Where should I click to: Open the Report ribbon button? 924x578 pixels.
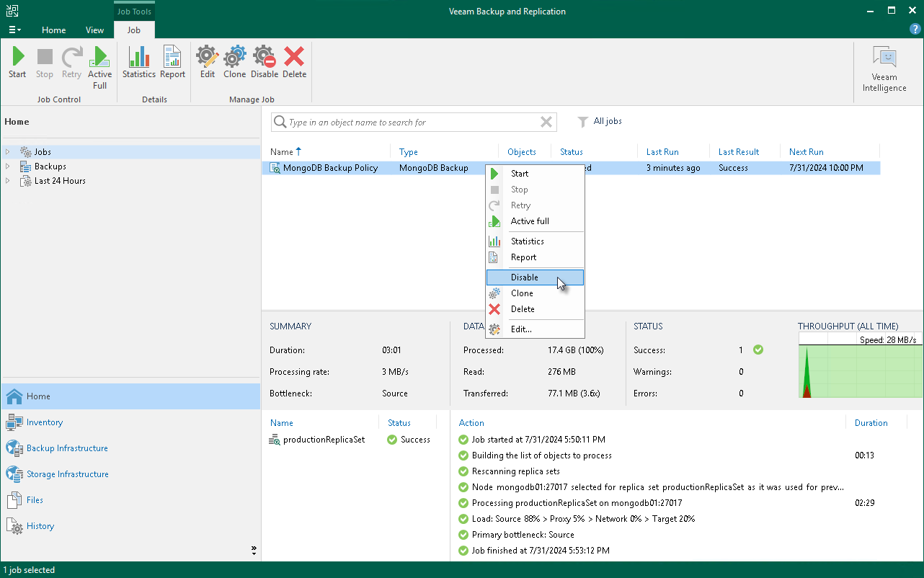(x=172, y=63)
